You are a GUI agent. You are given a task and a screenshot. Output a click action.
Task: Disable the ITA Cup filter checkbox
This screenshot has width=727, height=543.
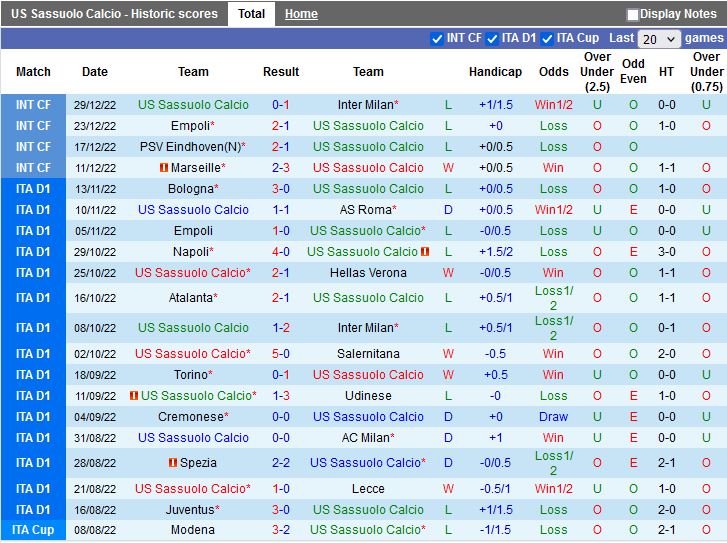[547, 39]
